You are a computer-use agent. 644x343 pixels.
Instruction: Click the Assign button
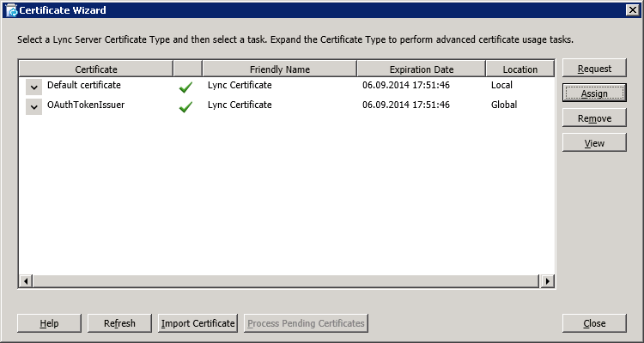(x=594, y=93)
